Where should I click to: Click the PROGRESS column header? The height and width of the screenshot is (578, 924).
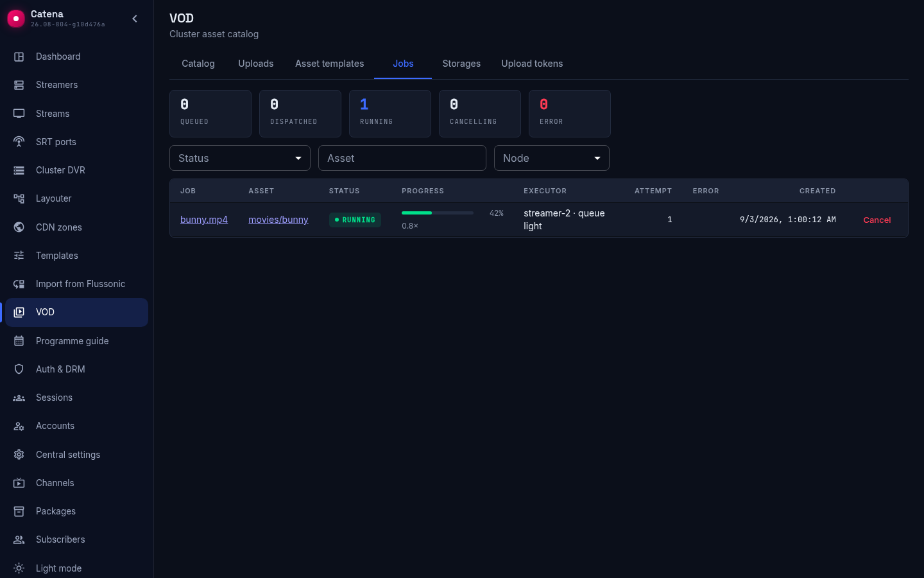point(423,191)
